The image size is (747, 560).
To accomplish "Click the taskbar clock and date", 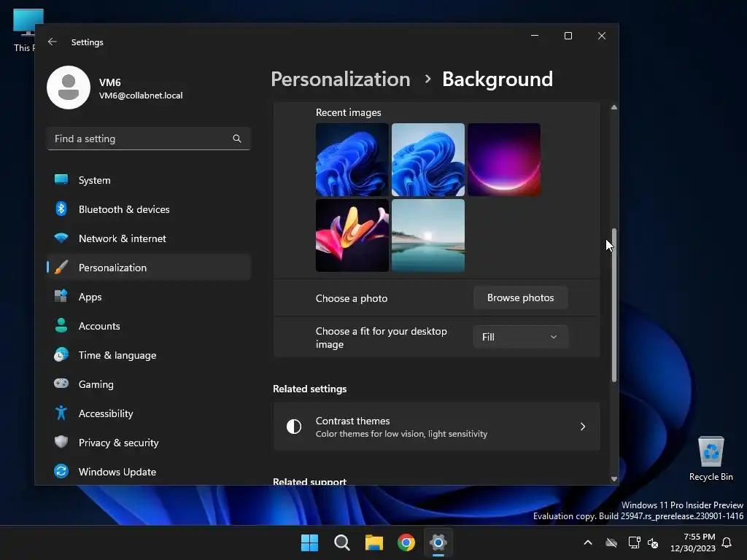I will point(693,542).
